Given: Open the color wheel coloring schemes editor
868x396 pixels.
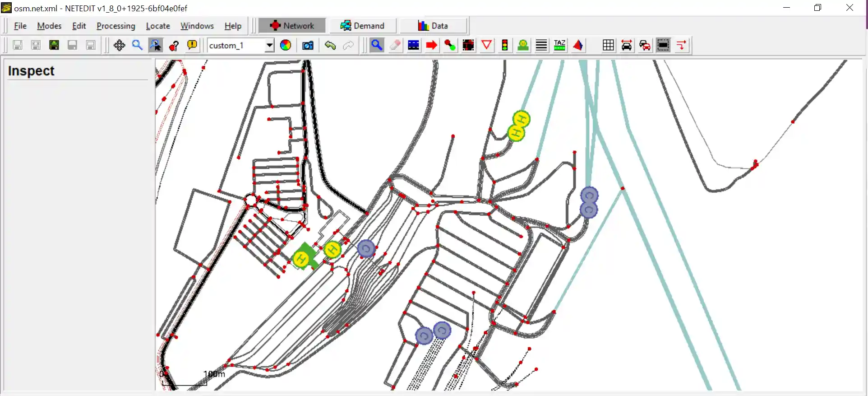Looking at the screenshot, I should click(x=286, y=45).
